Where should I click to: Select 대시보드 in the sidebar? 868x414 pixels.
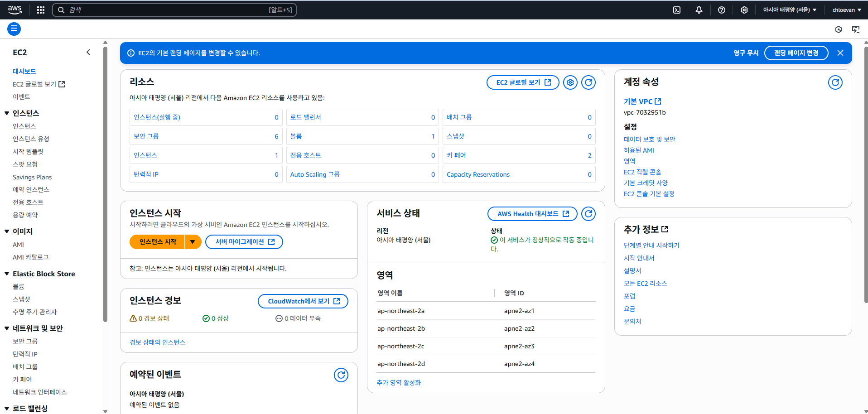click(24, 71)
